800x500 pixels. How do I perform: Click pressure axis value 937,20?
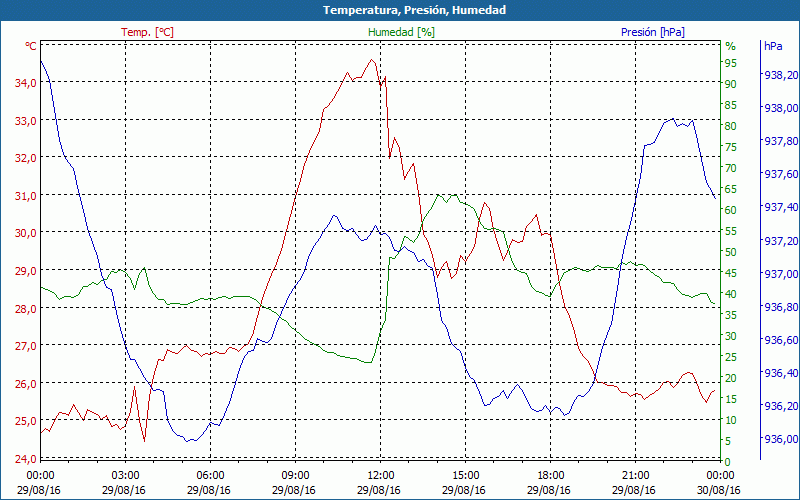[781, 241]
